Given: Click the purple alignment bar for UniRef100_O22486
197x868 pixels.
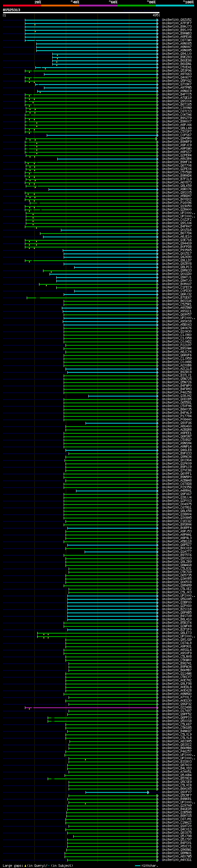Looking at the screenshot, I should tap(92, 708).
